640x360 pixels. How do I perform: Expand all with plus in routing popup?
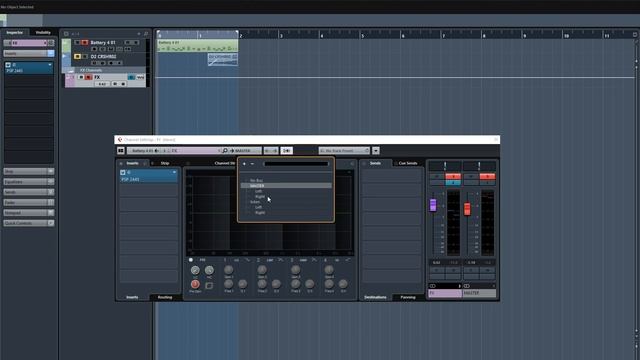click(x=244, y=164)
